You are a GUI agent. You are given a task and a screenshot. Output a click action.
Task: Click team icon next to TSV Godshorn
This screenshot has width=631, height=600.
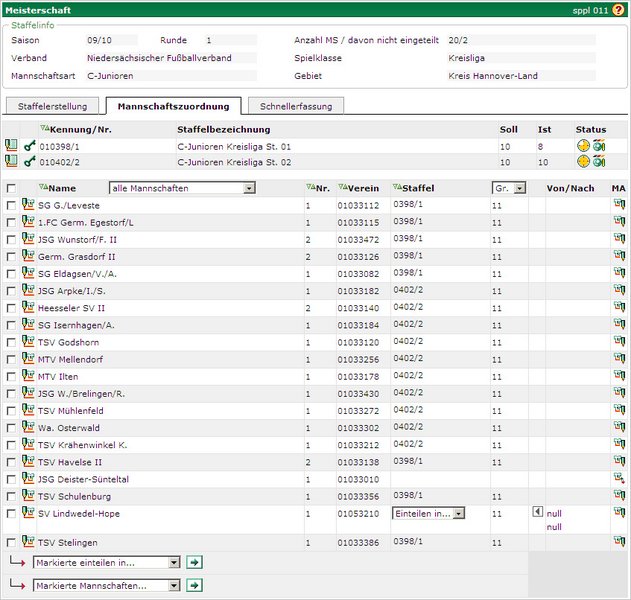pos(28,342)
